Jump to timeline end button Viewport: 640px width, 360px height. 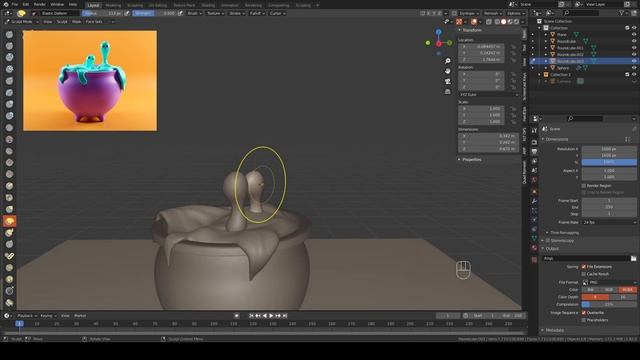285,316
